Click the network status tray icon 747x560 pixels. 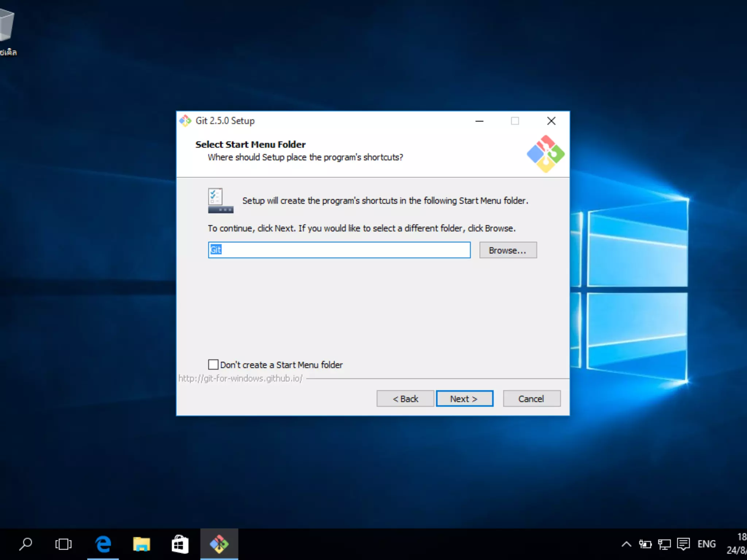pyautogui.click(x=664, y=544)
